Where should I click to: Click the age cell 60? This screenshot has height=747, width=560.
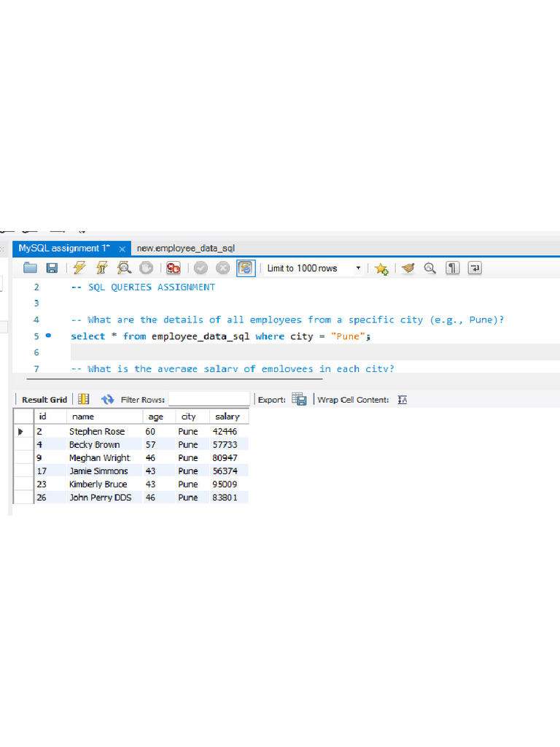tap(159, 431)
